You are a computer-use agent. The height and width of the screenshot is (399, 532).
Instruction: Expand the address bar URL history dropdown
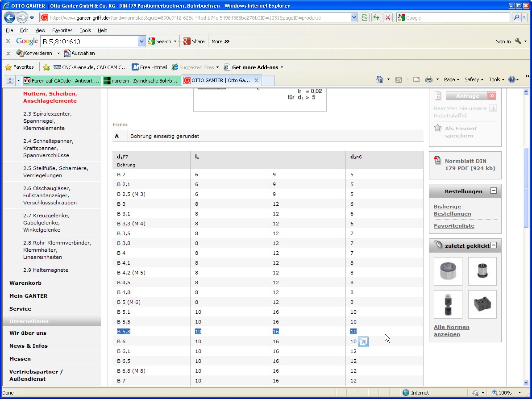click(x=354, y=18)
